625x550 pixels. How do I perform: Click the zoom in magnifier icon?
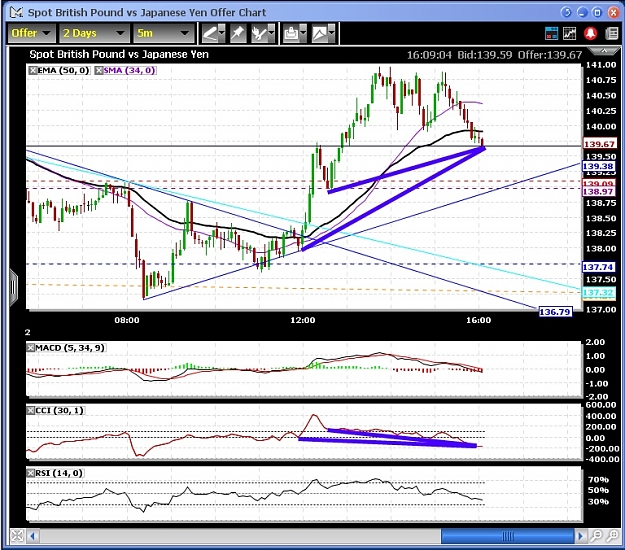tap(613, 536)
